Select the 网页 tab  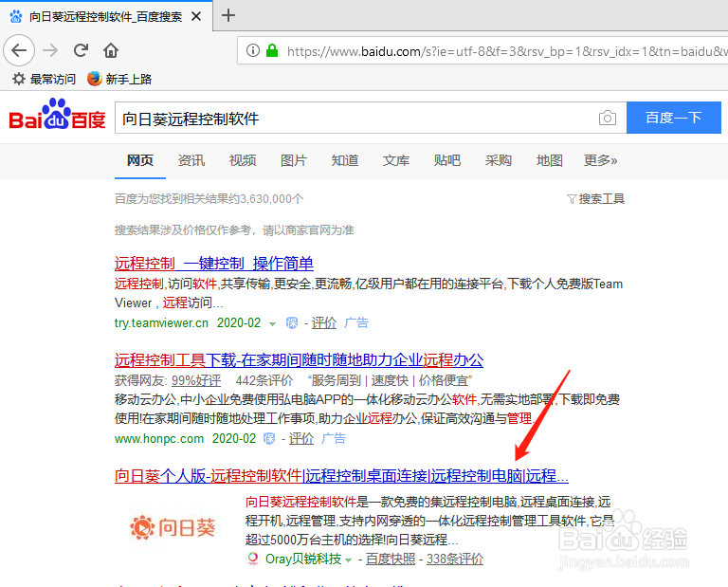point(140,160)
